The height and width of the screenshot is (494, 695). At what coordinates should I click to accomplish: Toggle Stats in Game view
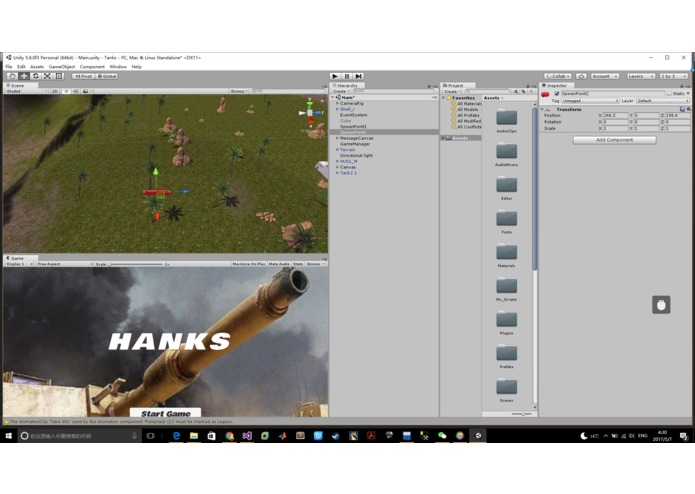click(298, 264)
